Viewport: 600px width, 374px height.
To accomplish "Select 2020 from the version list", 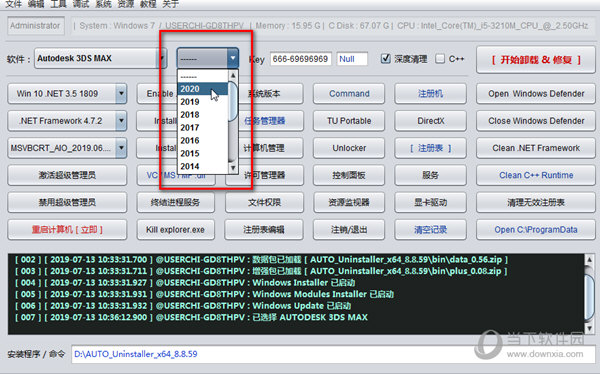I will pyautogui.click(x=203, y=89).
